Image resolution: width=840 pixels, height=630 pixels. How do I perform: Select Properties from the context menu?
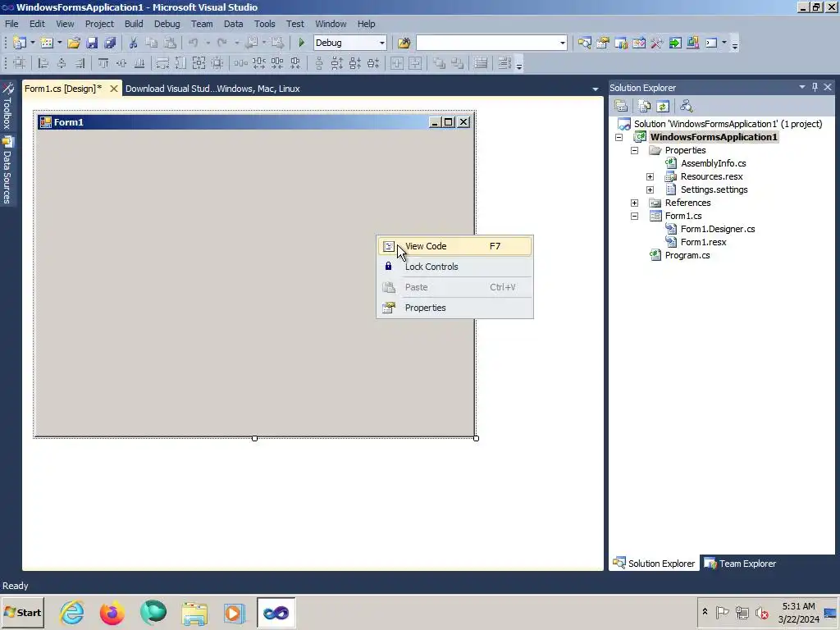(454, 308)
